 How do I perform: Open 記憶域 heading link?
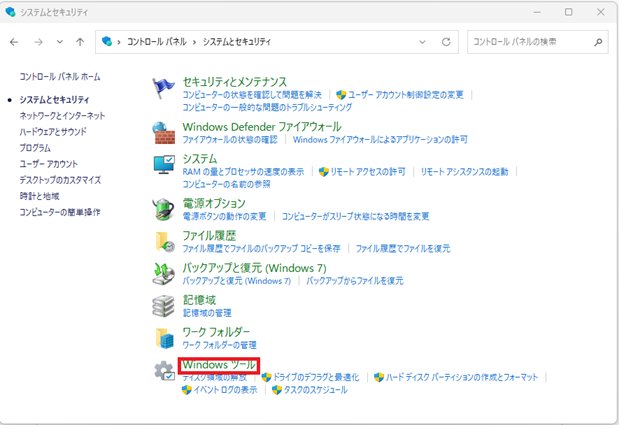199,300
